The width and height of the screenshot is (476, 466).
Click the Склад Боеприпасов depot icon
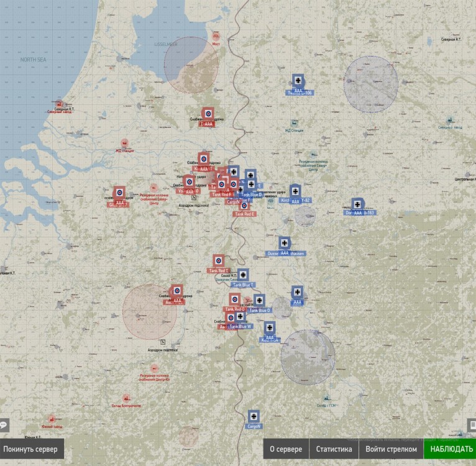point(126,398)
